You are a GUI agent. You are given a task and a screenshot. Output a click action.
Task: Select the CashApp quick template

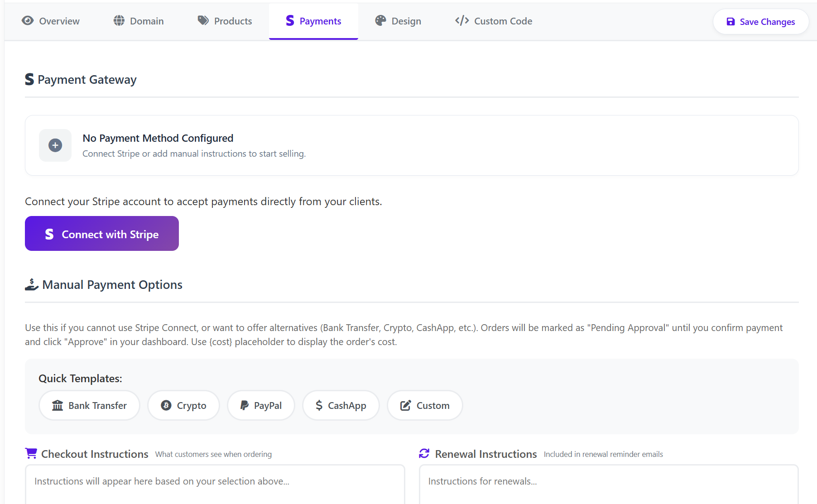coord(341,406)
